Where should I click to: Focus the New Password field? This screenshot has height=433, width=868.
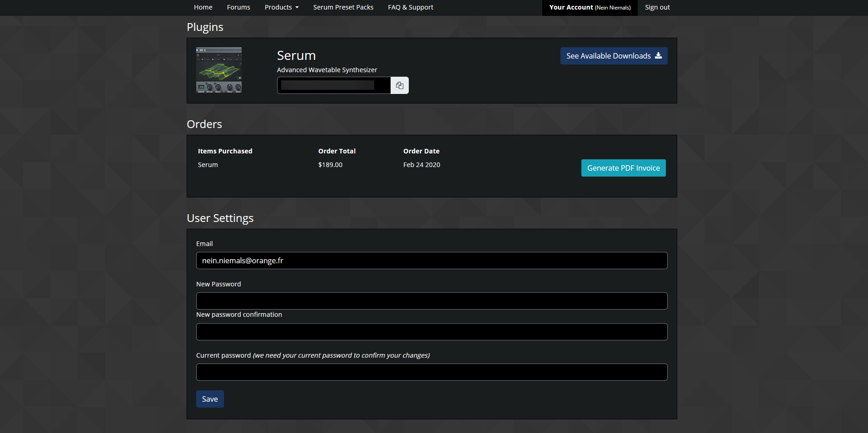pos(432,301)
